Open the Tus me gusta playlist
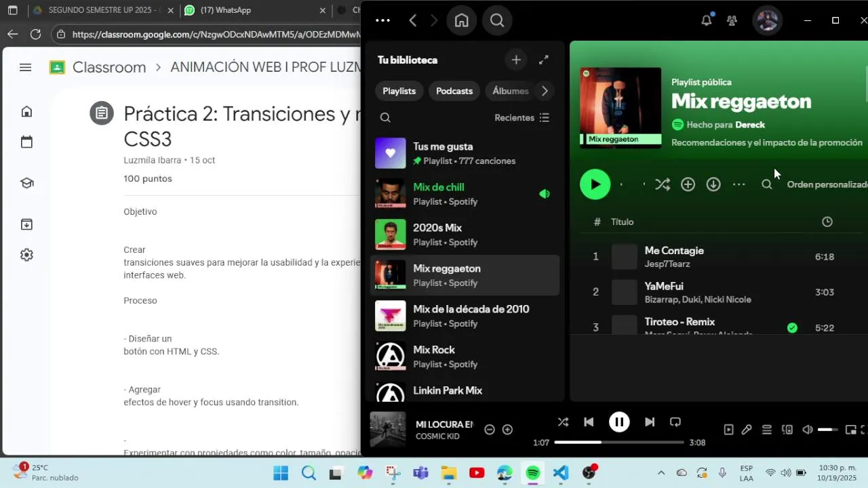Viewport: 868px width, 488px height. pyautogui.click(x=465, y=153)
